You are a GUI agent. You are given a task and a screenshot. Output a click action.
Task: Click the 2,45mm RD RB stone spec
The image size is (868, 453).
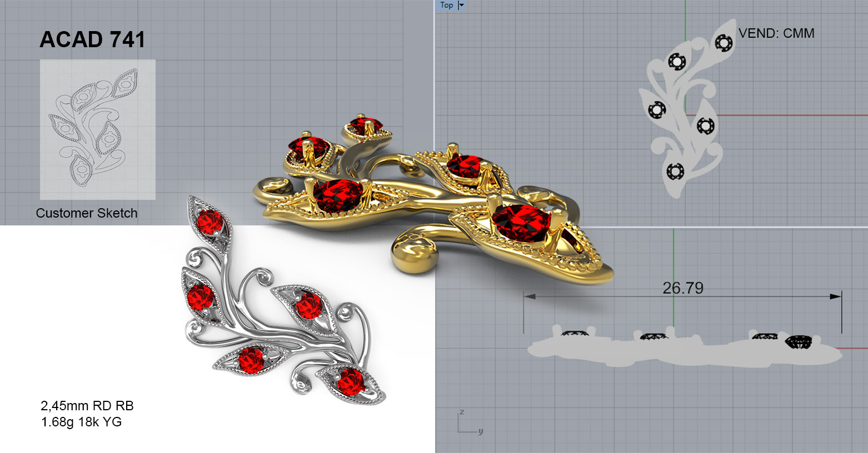click(x=87, y=406)
